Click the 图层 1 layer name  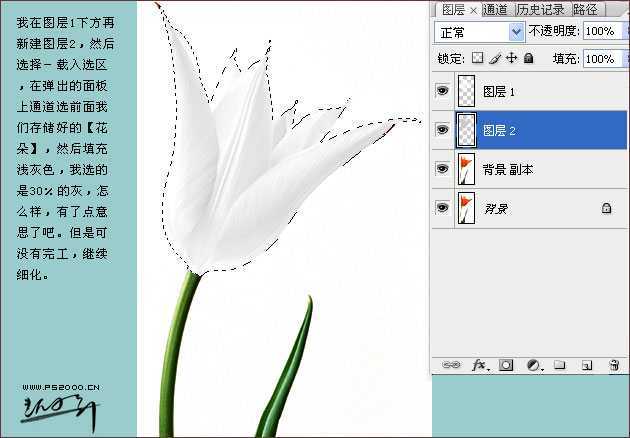[499, 92]
